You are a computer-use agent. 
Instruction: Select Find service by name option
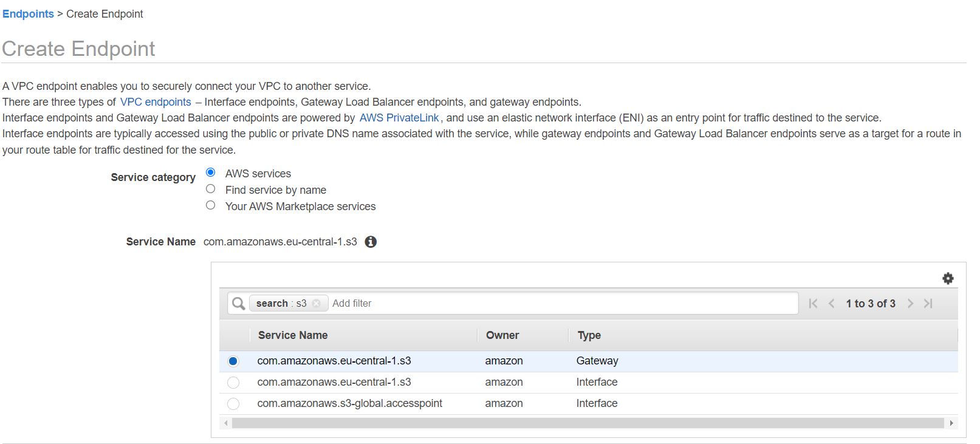[211, 189]
